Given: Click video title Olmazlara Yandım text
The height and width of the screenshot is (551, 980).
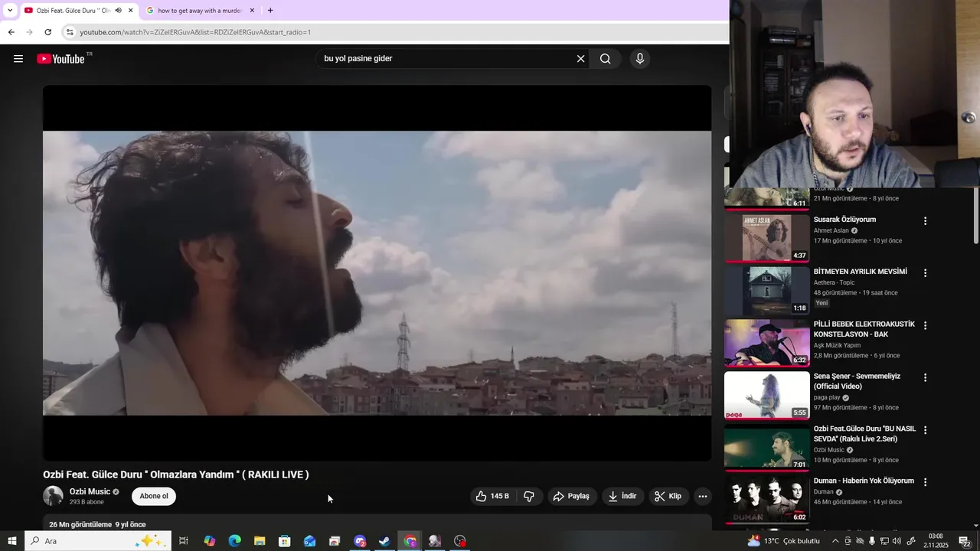Looking at the screenshot, I should [x=192, y=474].
